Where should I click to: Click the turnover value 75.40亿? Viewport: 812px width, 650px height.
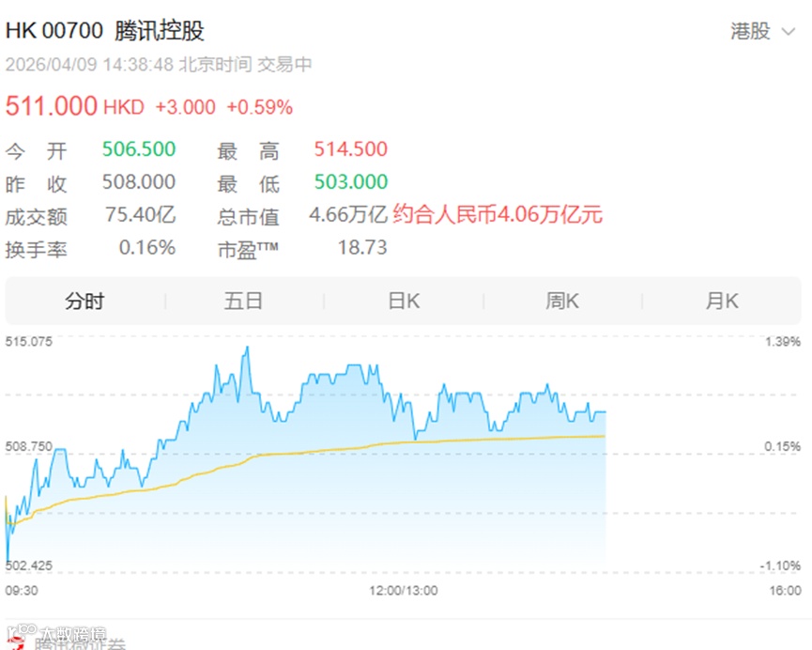(x=140, y=214)
